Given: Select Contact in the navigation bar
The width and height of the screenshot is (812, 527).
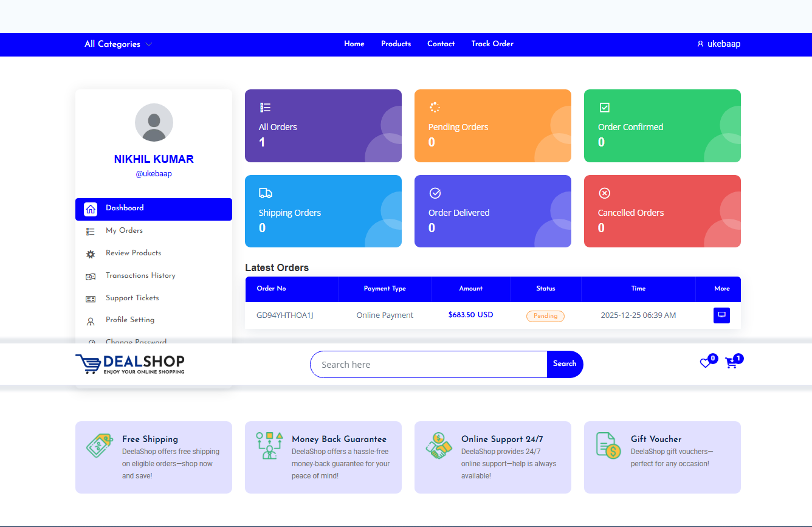Looking at the screenshot, I should [x=441, y=44].
